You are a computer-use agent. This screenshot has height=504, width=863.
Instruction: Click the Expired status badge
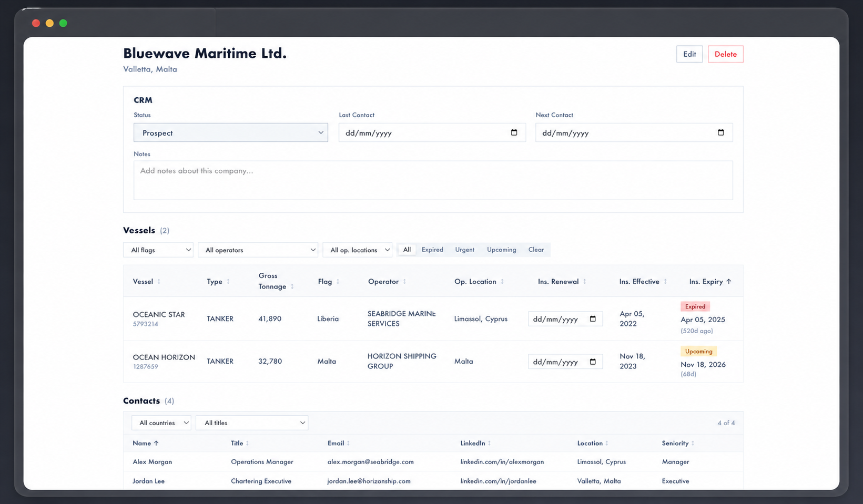pos(695,306)
